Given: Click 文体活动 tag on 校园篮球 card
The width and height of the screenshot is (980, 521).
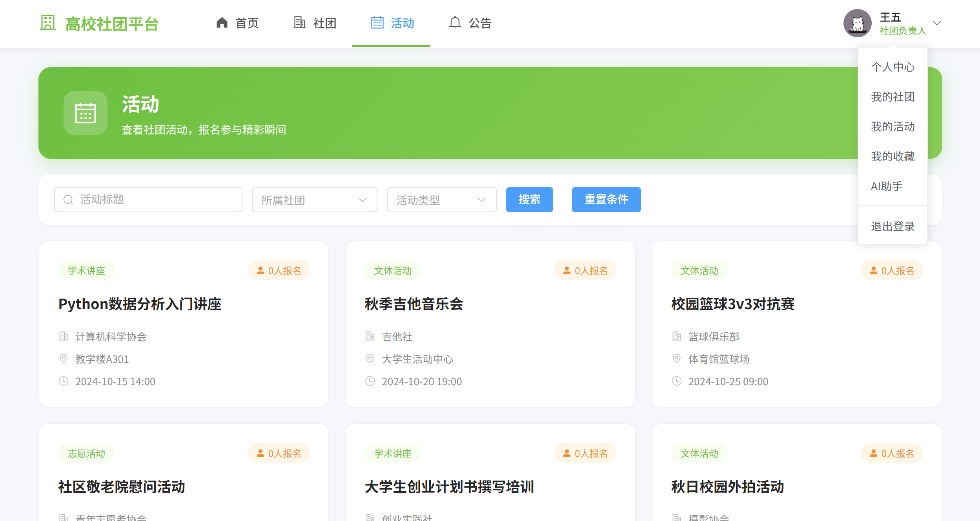Looking at the screenshot, I should pyautogui.click(x=699, y=270).
